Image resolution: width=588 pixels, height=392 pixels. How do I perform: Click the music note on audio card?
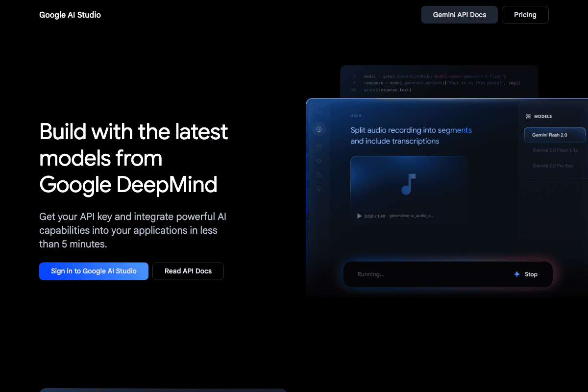pyautogui.click(x=409, y=184)
